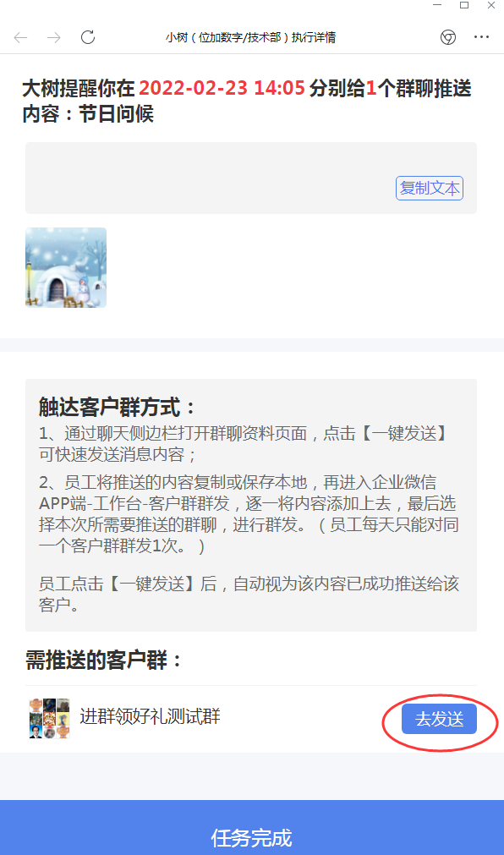Click the 触达客户群方式 heading
The height and width of the screenshot is (855, 504).
coord(117,408)
